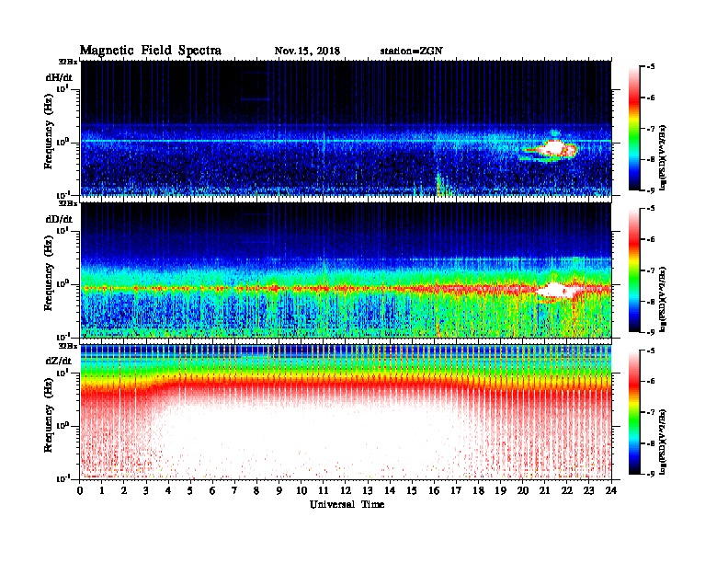Screen dimensions: 728x563
Task: Click the "Universal Time" axis title
Action: click(347, 504)
